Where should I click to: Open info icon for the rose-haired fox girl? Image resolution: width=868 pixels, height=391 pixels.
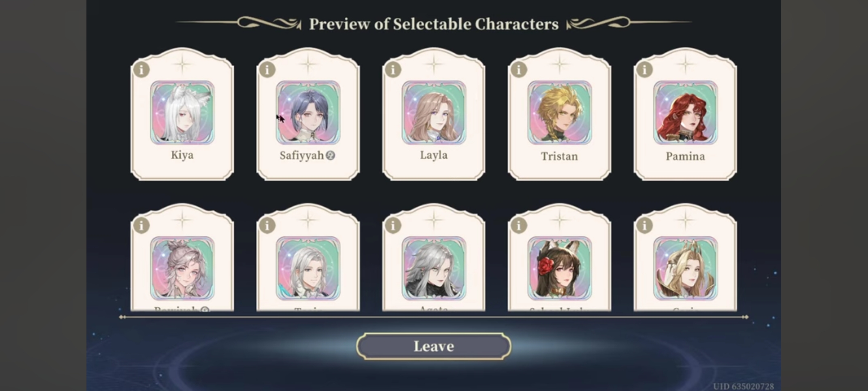point(519,226)
